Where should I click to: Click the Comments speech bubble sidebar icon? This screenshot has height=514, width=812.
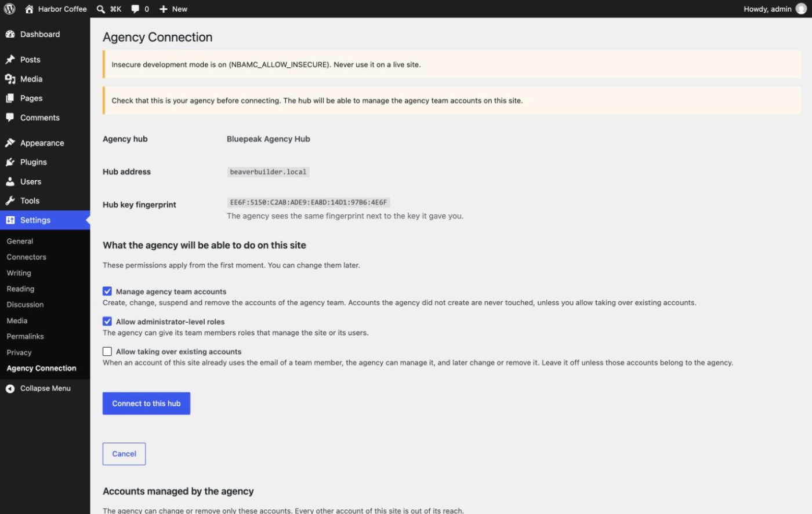coord(10,118)
